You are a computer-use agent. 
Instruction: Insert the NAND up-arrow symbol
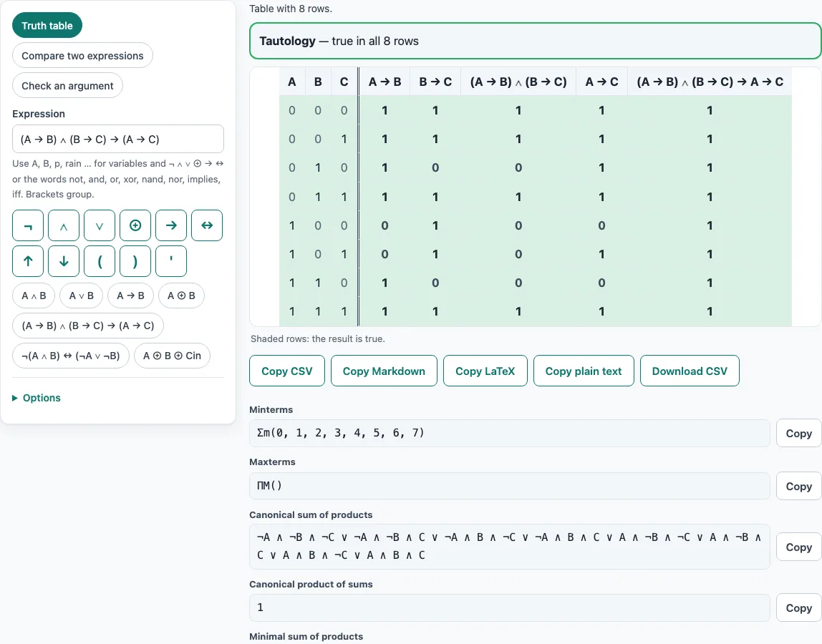pyautogui.click(x=28, y=261)
